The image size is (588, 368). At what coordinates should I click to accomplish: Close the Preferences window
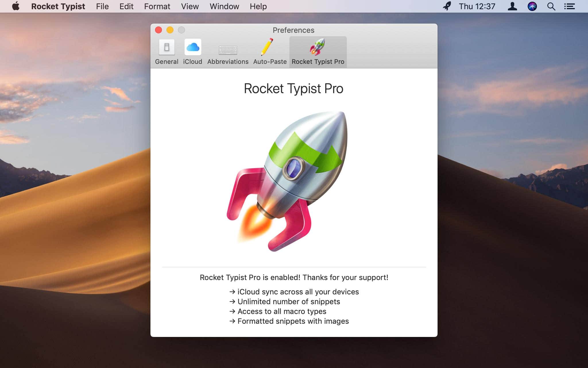[x=158, y=30]
